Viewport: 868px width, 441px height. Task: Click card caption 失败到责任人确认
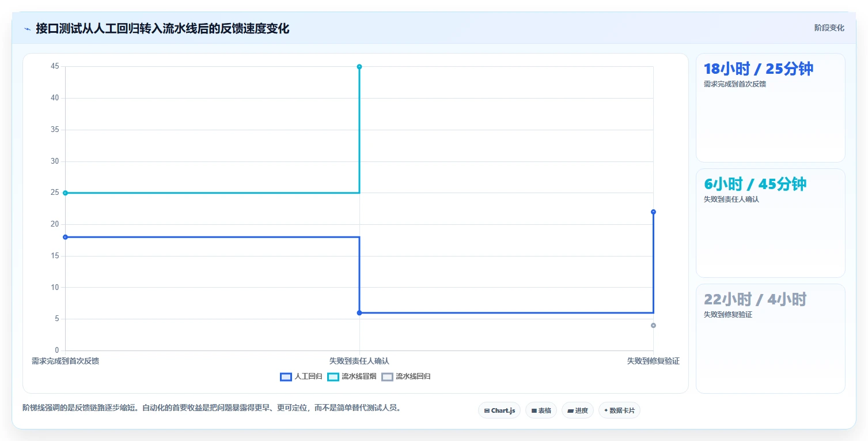(731, 199)
